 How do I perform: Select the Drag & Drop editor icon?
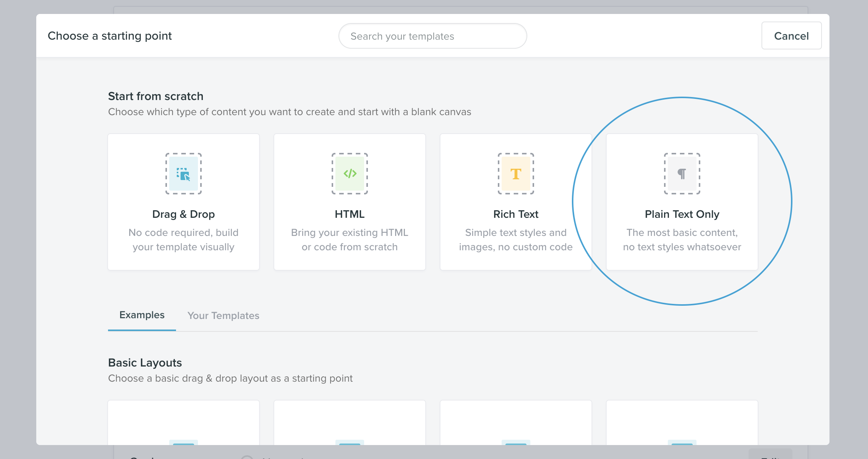pos(184,174)
